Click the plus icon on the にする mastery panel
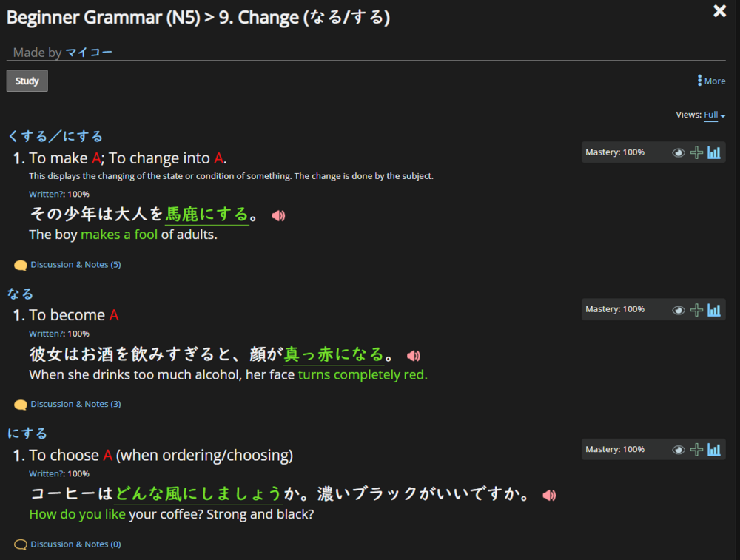 click(696, 449)
